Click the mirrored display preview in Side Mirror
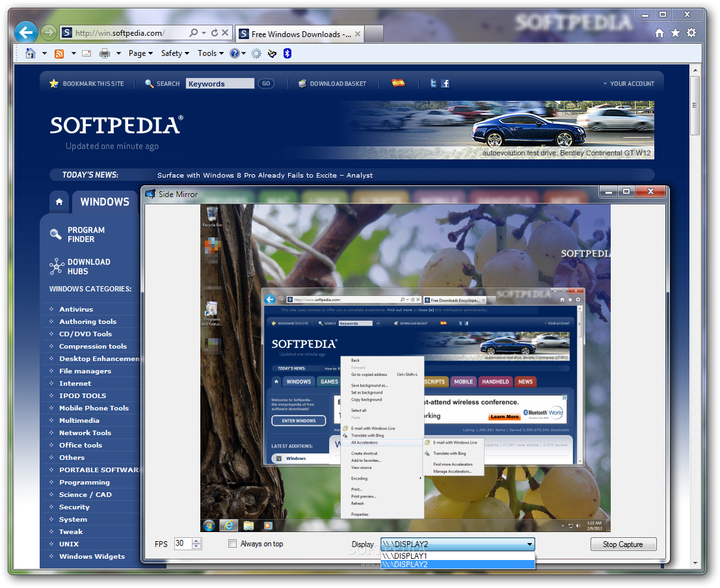720x588 pixels. coord(405,368)
